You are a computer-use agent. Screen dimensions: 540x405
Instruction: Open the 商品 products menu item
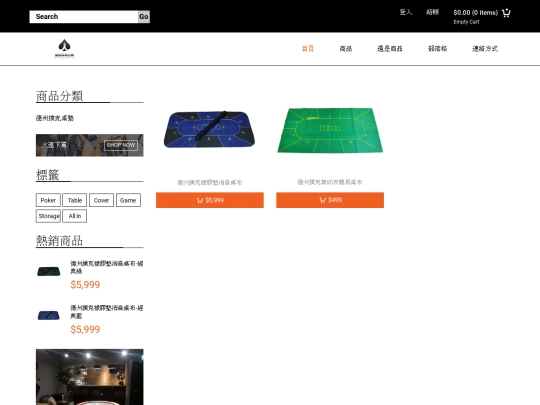pos(346,49)
